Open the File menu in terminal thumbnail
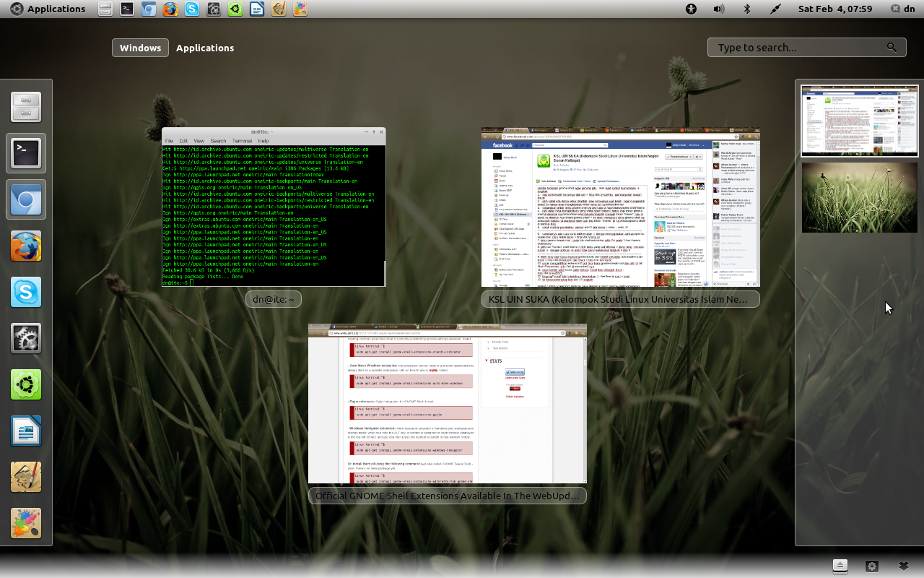This screenshot has width=924, height=578. click(x=169, y=141)
